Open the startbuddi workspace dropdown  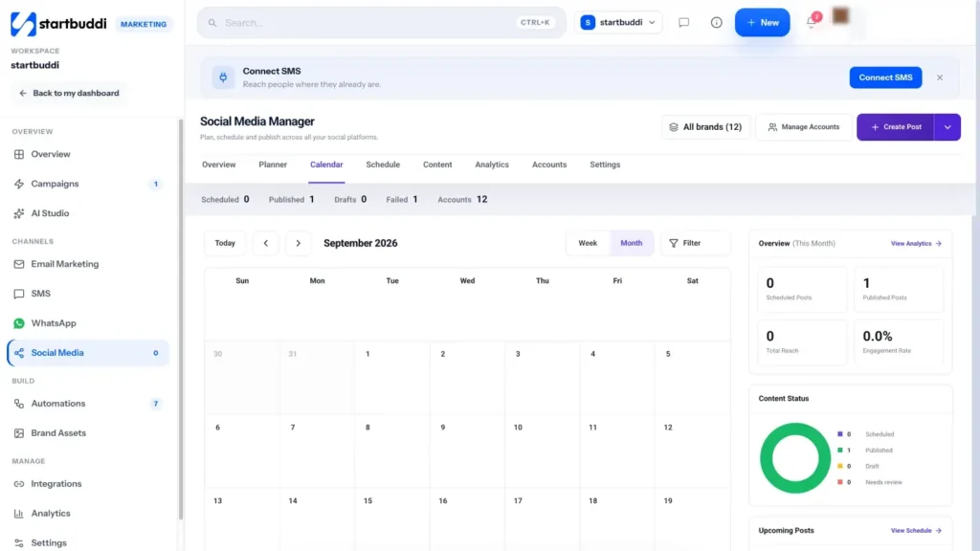coord(618,23)
